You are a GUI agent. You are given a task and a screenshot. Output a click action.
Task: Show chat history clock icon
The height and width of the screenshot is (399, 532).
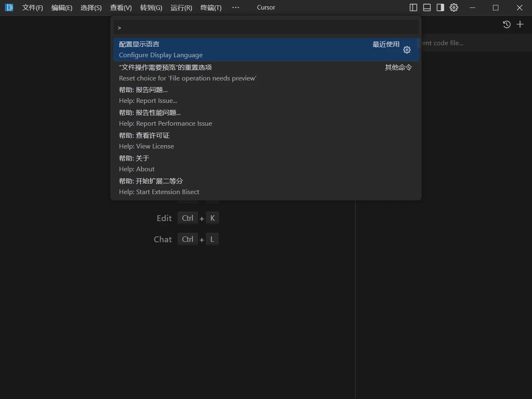[507, 24]
